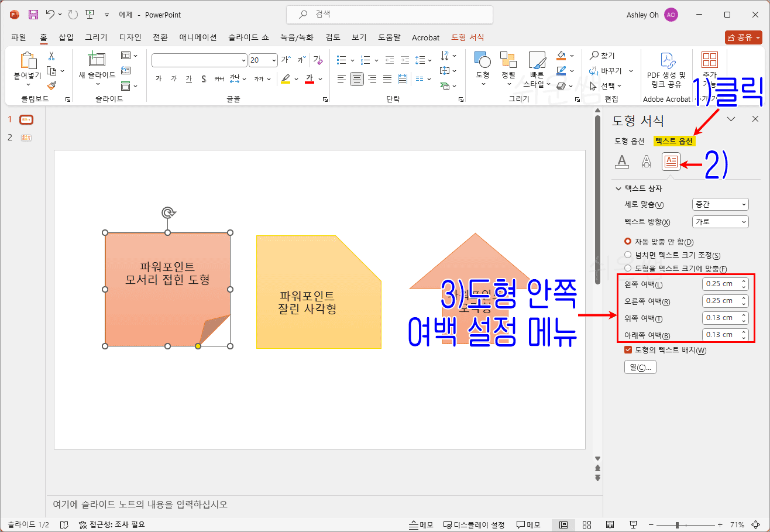Click the 열(C)... columns button
The height and width of the screenshot is (532, 770).
click(x=640, y=368)
